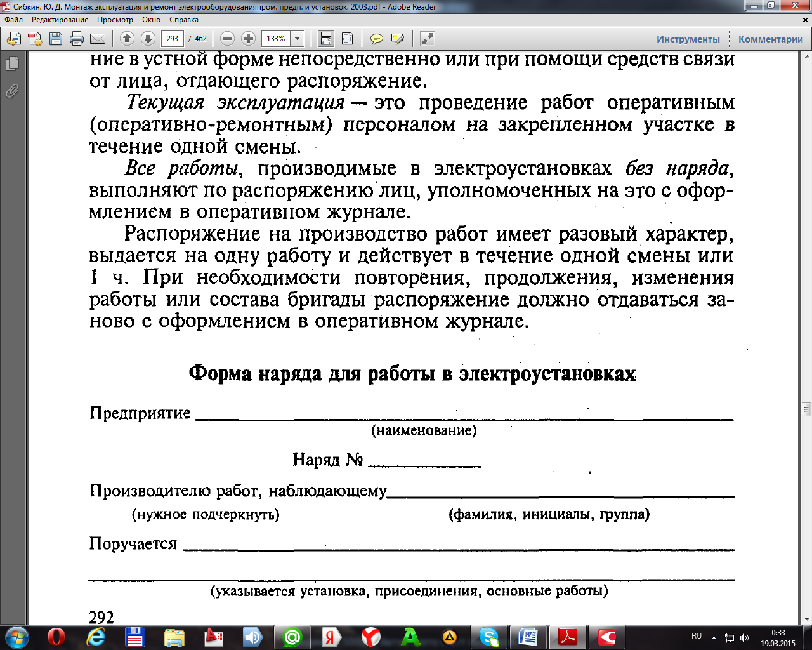Click the page number field showing 293
The height and width of the screenshot is (650, 812).
click(x=173, y=39)
